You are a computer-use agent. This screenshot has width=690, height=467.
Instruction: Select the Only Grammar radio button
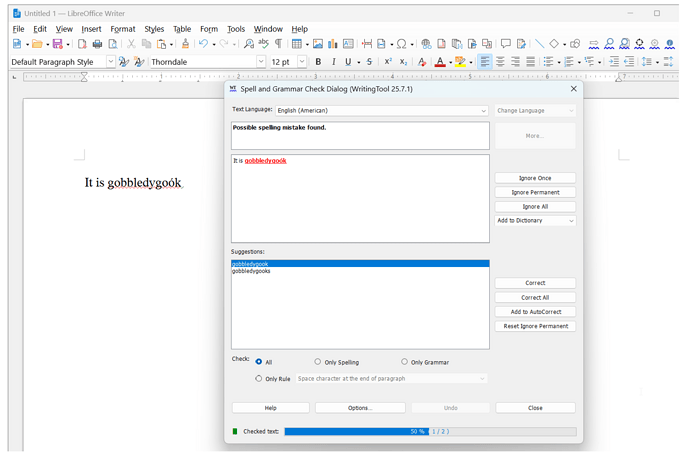pyautogui.click(x=404, y=362)
